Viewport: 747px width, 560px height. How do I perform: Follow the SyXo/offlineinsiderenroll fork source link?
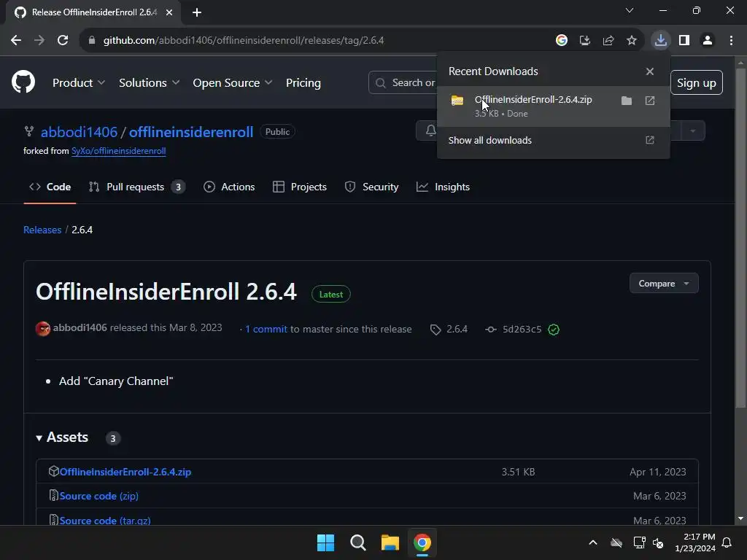(119, 151)
